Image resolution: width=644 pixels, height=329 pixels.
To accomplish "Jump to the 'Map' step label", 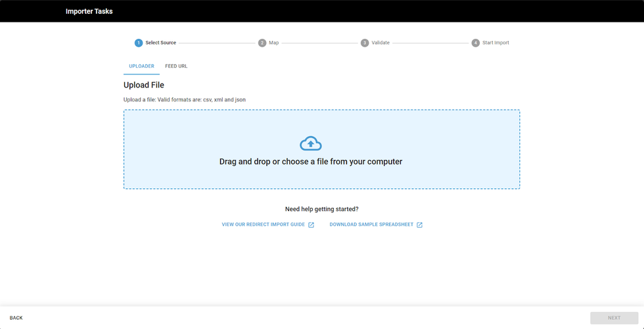I will [x=274, y=43].
